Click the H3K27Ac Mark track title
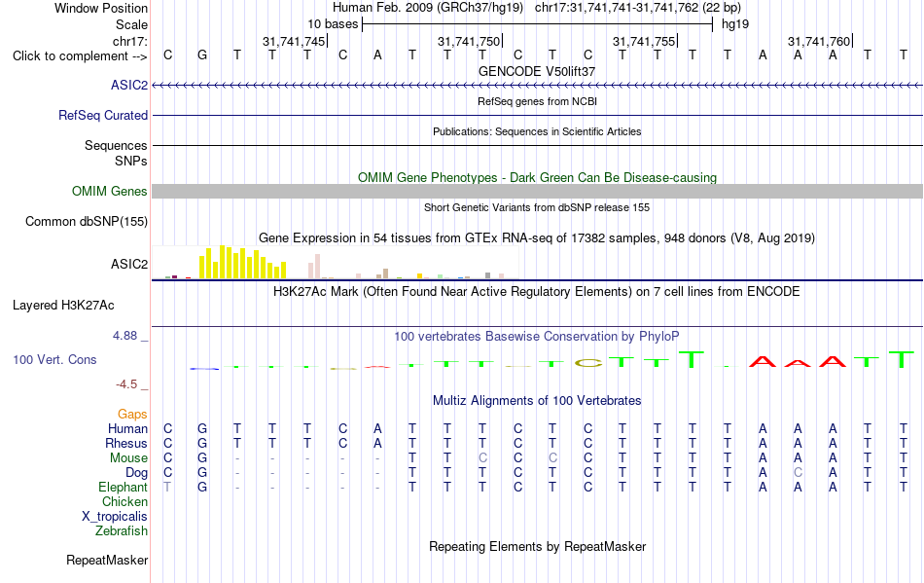 pyautogui.click(x=537, y=292)
